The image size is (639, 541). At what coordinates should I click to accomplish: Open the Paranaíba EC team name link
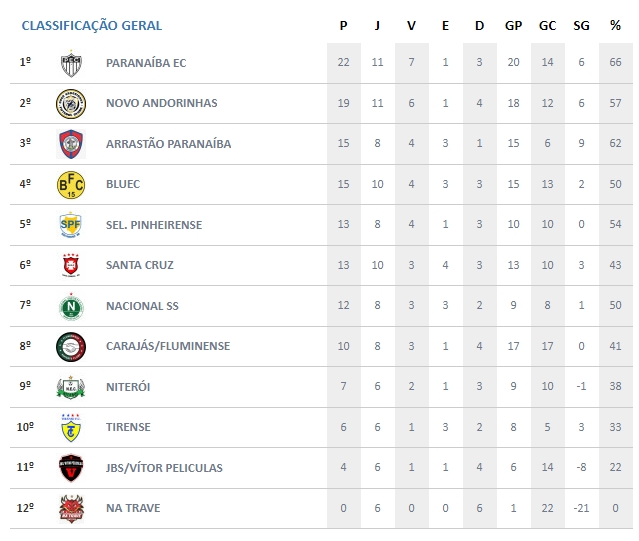(146, 63)
